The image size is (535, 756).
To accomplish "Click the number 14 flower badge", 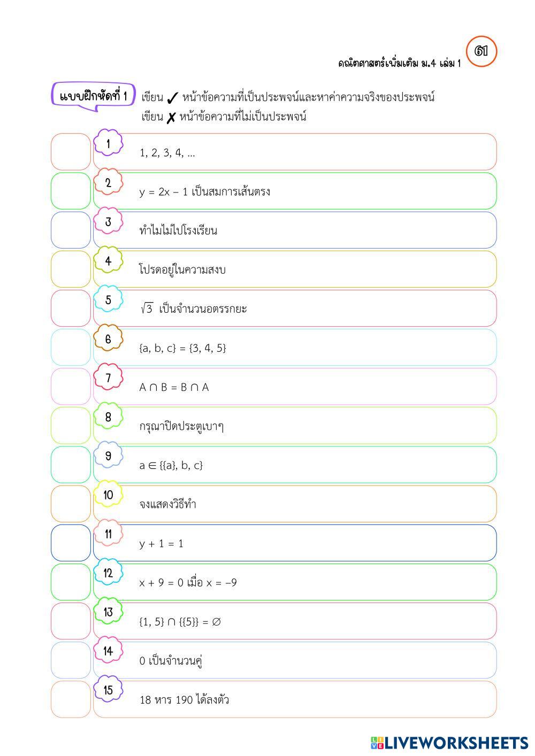I will click(x=108, y=652).
